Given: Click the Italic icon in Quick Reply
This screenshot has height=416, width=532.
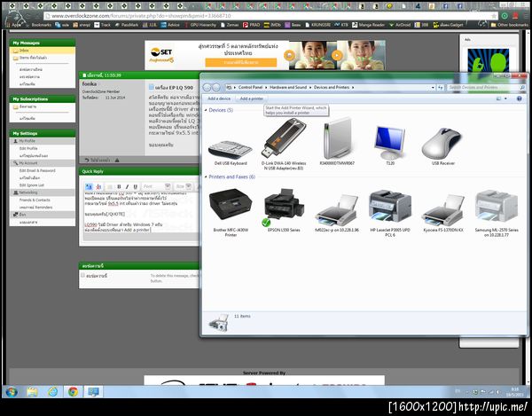Looking at the screenshot, I should [127, 186].
